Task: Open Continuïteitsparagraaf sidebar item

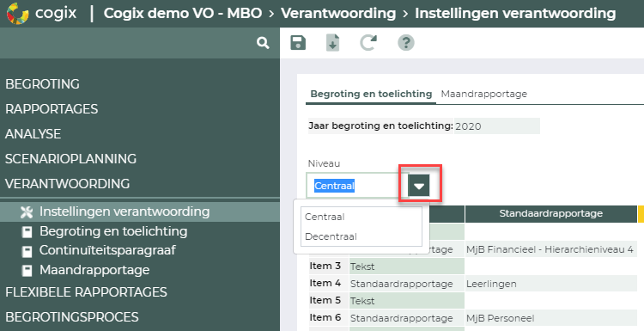Action: (107, 250)
